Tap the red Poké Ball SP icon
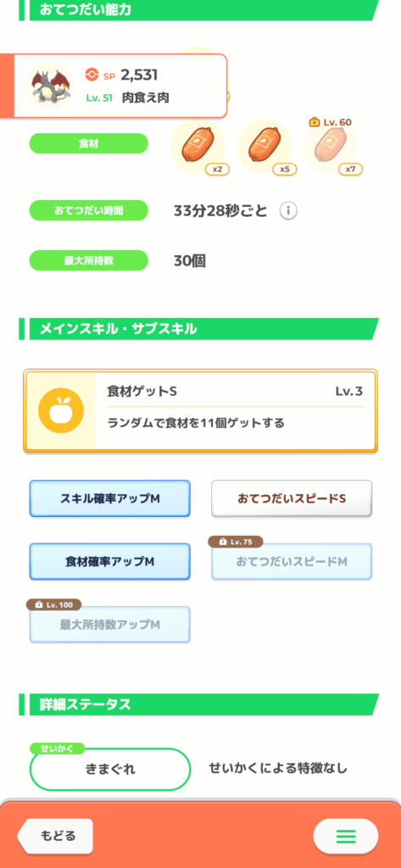This screenshot has width=401, height=868. pos(92,75)
